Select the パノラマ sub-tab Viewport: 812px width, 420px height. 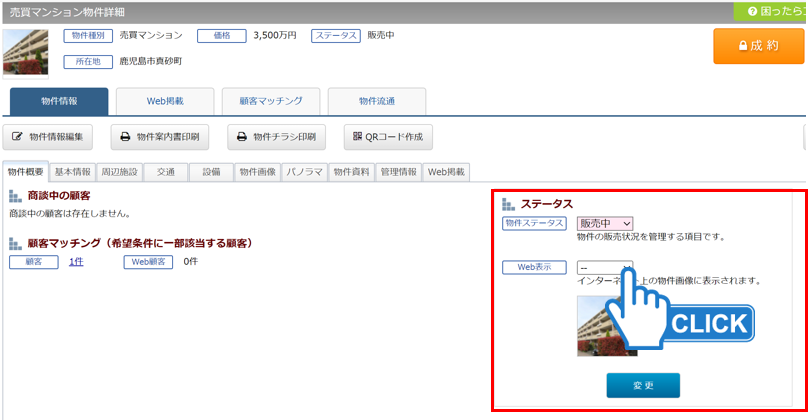coord(304,172)
